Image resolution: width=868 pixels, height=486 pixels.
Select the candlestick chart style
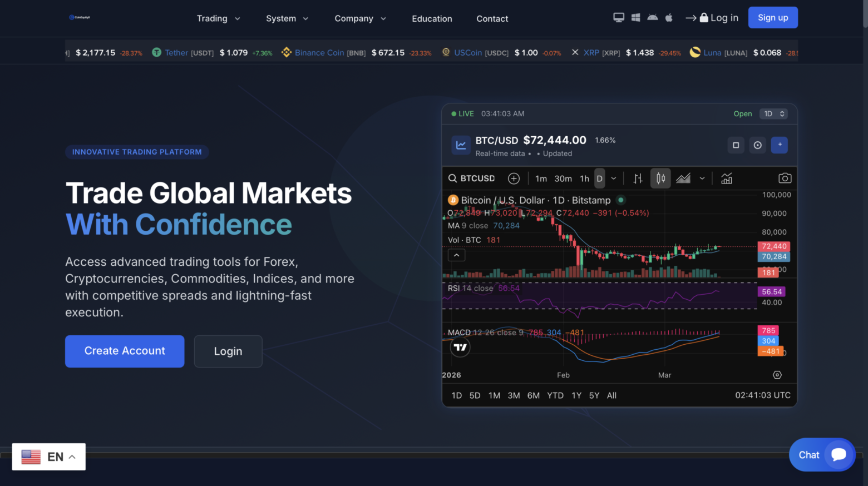click(660, 178)
